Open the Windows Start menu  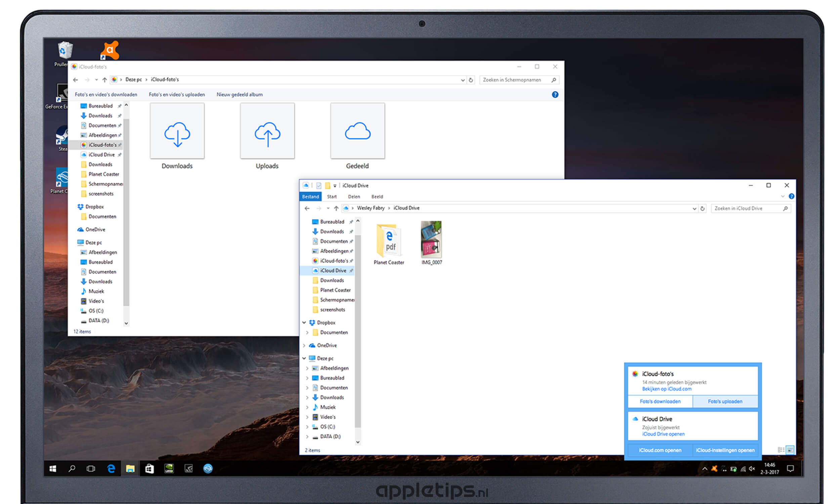(x=53, y=469)
